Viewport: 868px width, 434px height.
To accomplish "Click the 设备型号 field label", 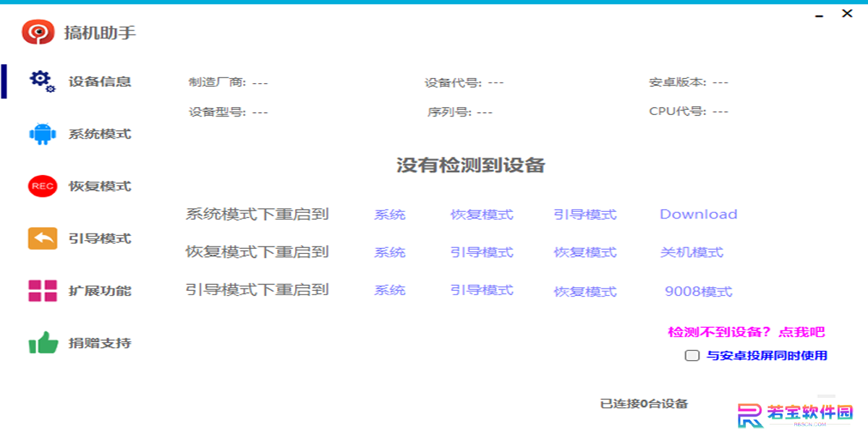I will 217,112.
